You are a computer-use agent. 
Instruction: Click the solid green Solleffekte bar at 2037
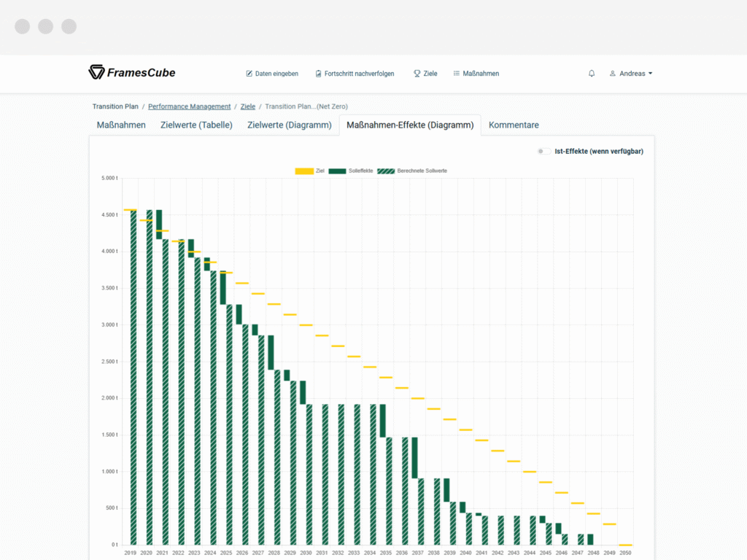pyautogui.click(x=414, y=458)
